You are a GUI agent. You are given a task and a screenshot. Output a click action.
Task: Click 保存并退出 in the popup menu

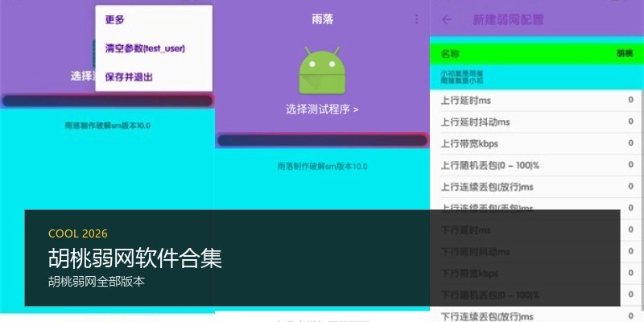[x=129, y=76]
